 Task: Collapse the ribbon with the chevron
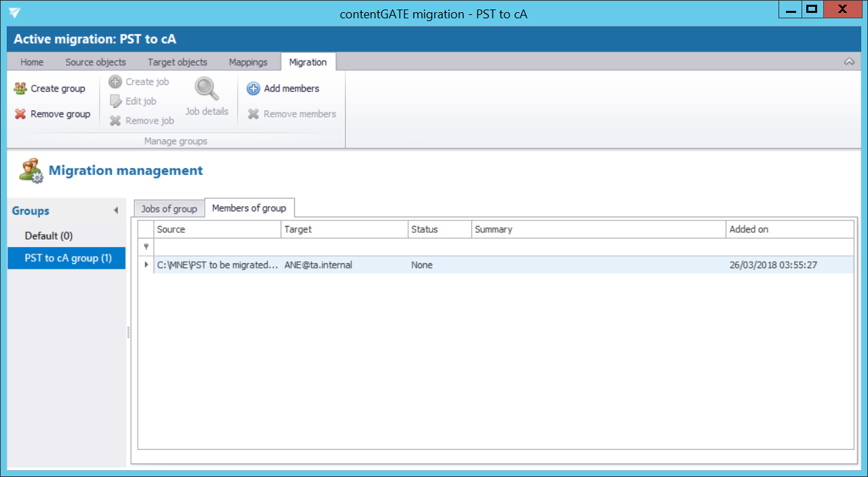click(849, 62)
